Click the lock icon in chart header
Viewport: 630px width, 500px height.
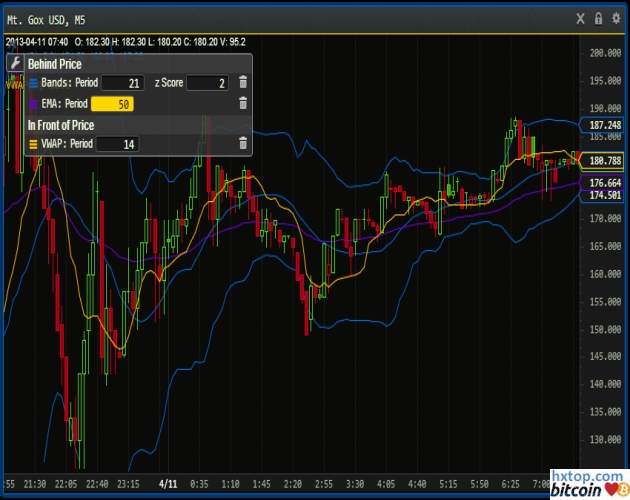tap(599, 17)
